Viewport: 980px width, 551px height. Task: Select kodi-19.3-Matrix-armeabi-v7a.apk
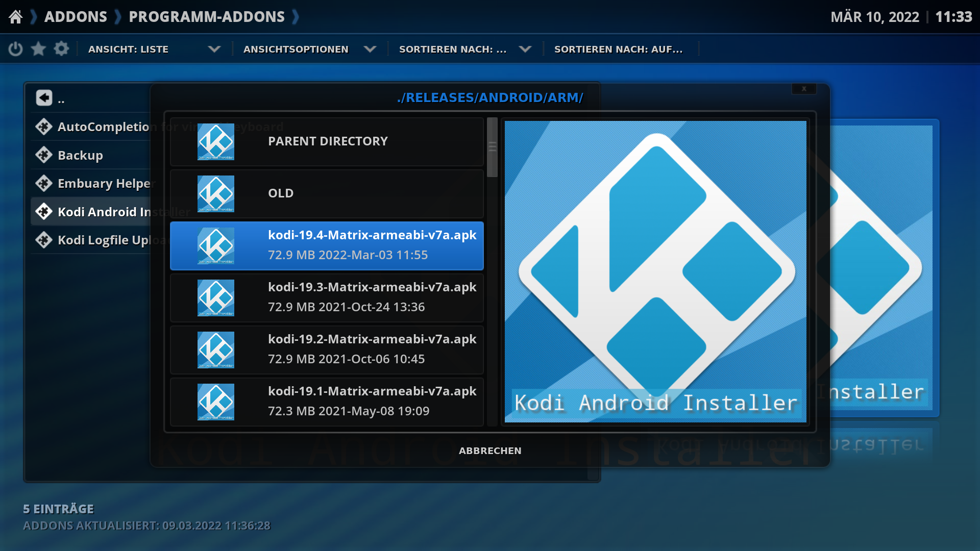click(327, 297)
